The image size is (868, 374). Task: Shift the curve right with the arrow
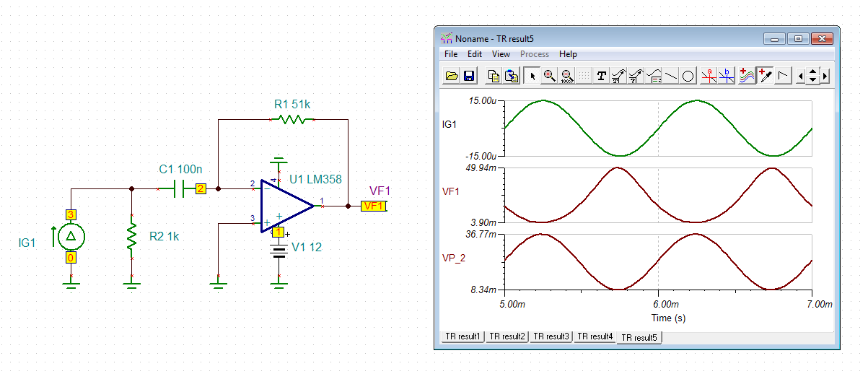click(825, 76)
